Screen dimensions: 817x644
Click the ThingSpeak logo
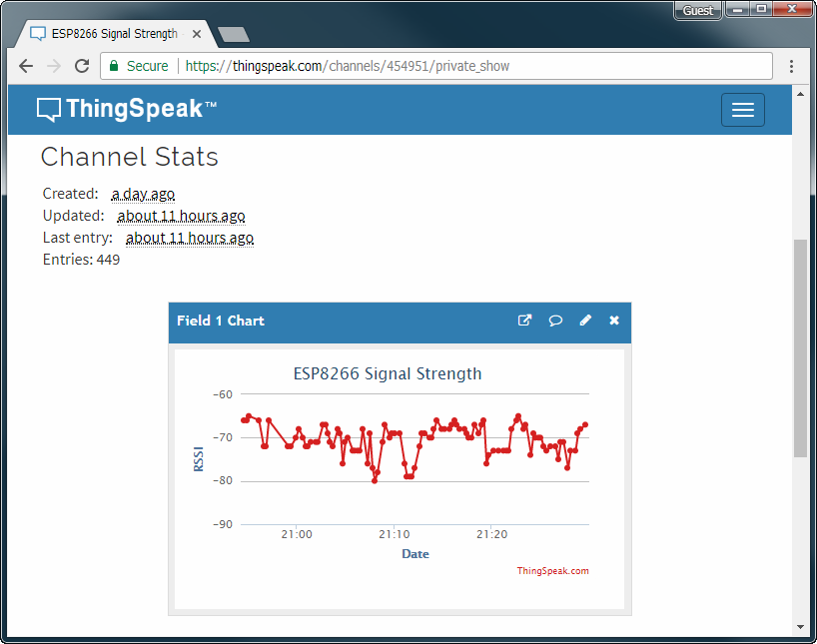pyautogui.click(x=127, y=110)
